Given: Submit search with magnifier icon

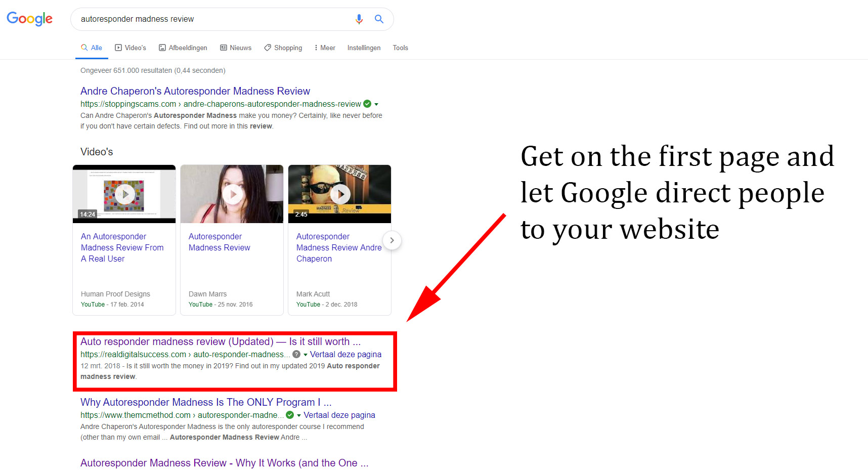Looking at the screenshot, I should click(x=379, y=19).
